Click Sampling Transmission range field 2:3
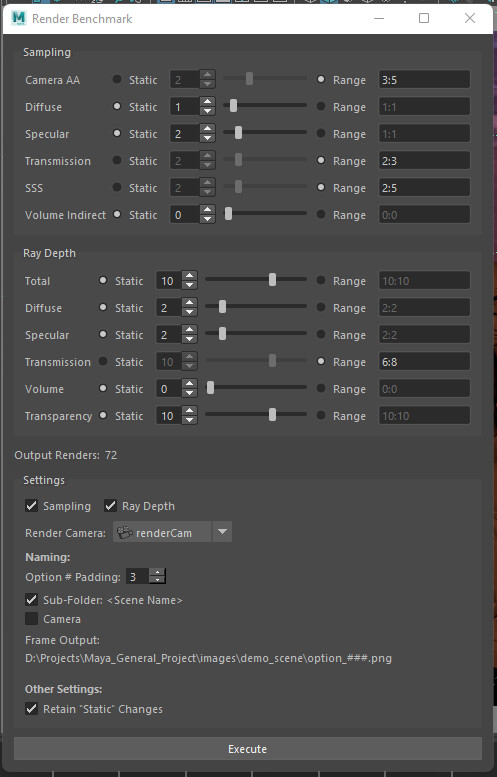The width and height of the screenshot is (497, 777). 424,161
